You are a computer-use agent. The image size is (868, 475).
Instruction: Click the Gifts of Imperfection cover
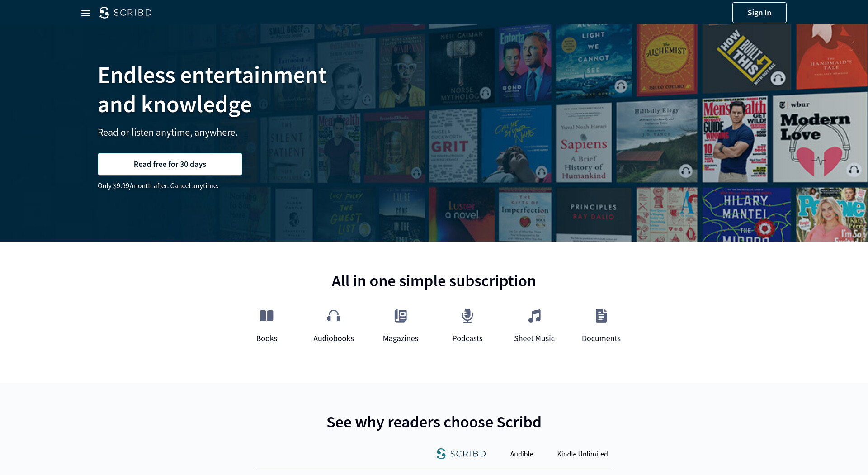tap(525, 214)
